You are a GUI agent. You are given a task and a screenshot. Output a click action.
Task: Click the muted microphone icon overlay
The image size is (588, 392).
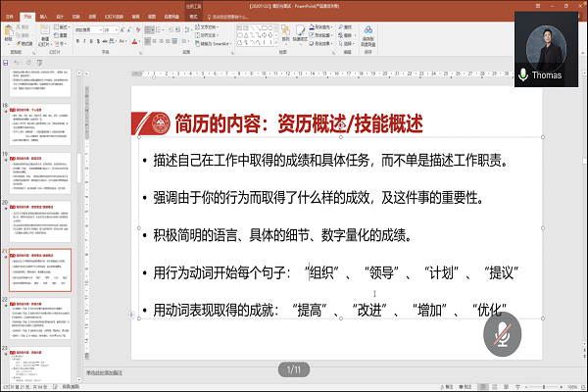(503, 333)
